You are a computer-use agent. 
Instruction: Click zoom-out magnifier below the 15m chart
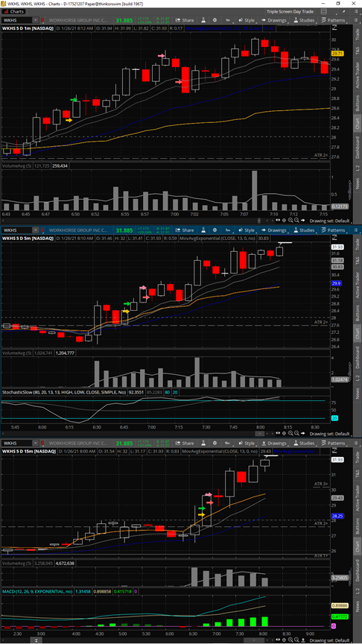(296, 640)
